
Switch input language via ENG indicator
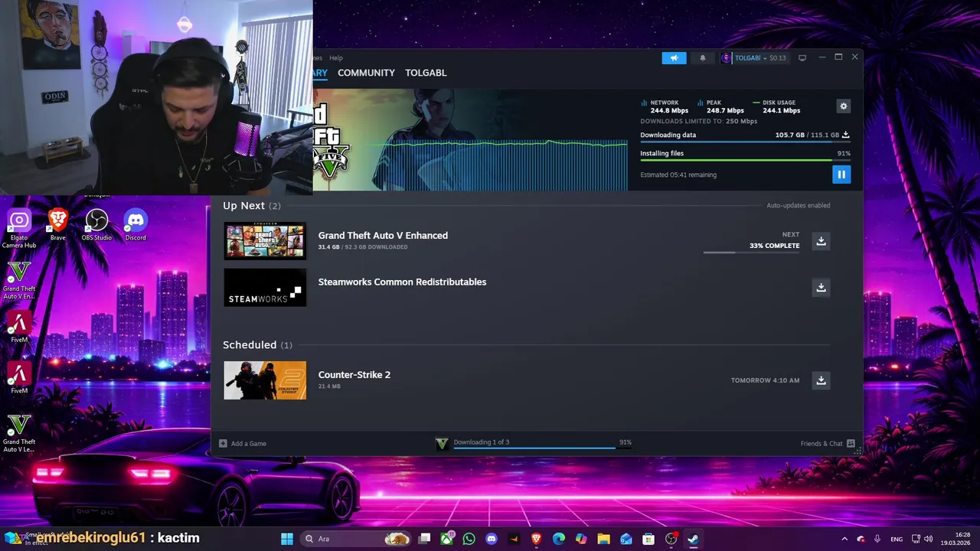[896, 539]
